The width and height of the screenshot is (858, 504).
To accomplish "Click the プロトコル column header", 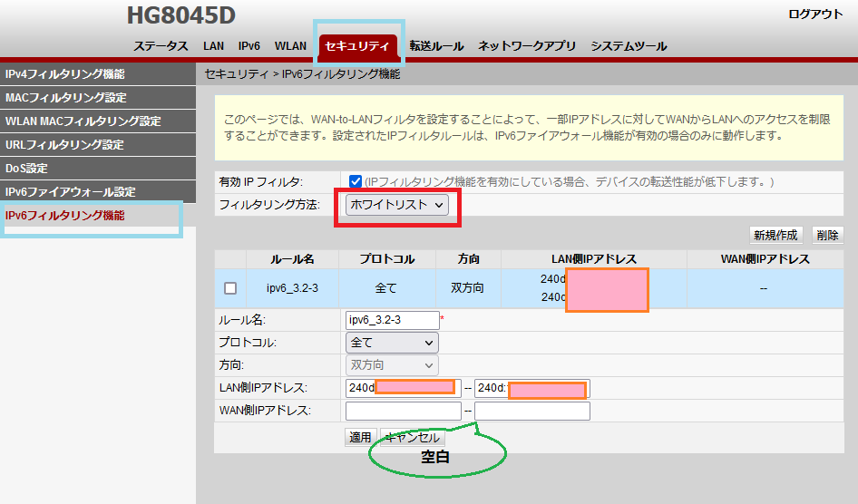I will 387,259.
